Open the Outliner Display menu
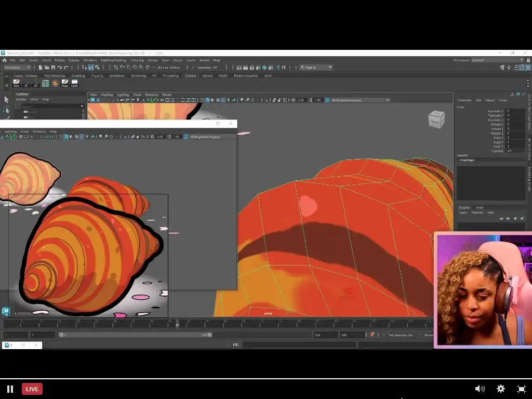This screenshot has width=532, height=399. (21, 99)
